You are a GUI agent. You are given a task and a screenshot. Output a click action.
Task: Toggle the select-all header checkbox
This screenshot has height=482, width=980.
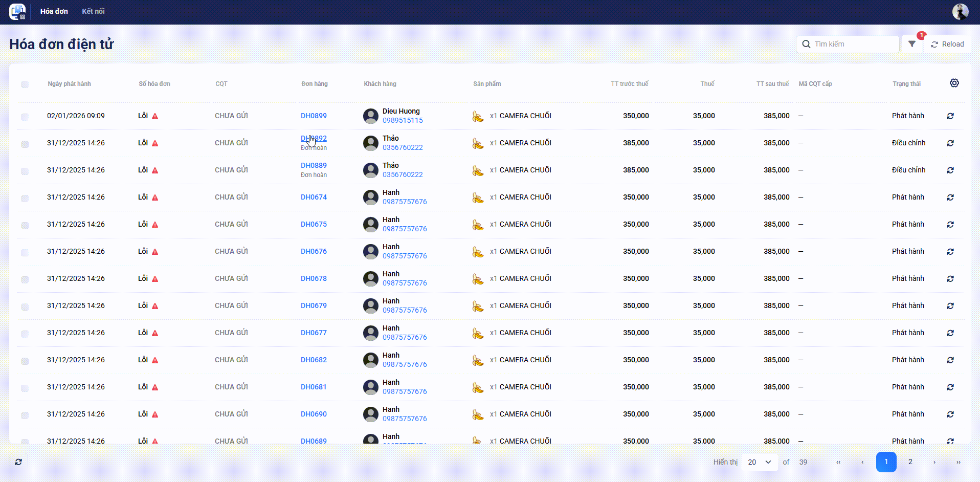pos(25,84)
